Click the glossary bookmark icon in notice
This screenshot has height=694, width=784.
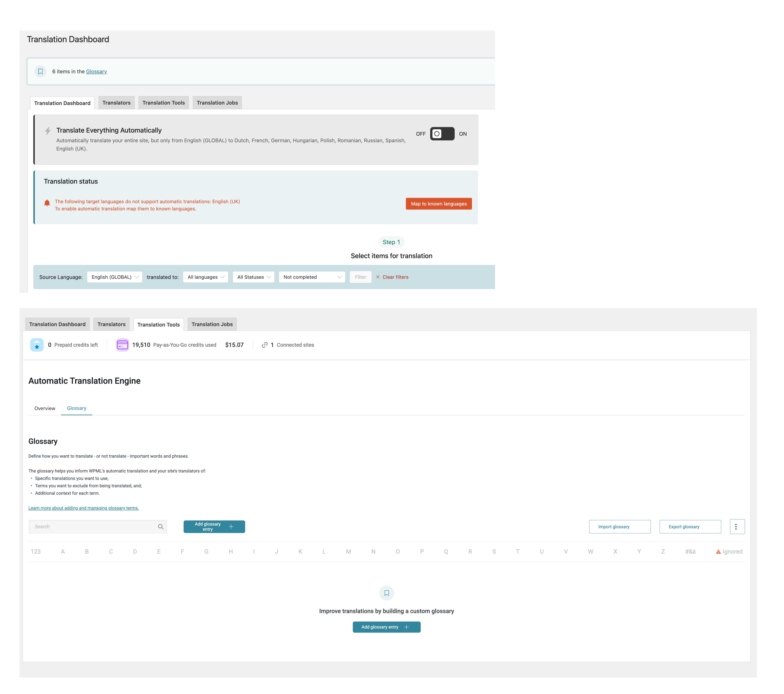[40, 72]
